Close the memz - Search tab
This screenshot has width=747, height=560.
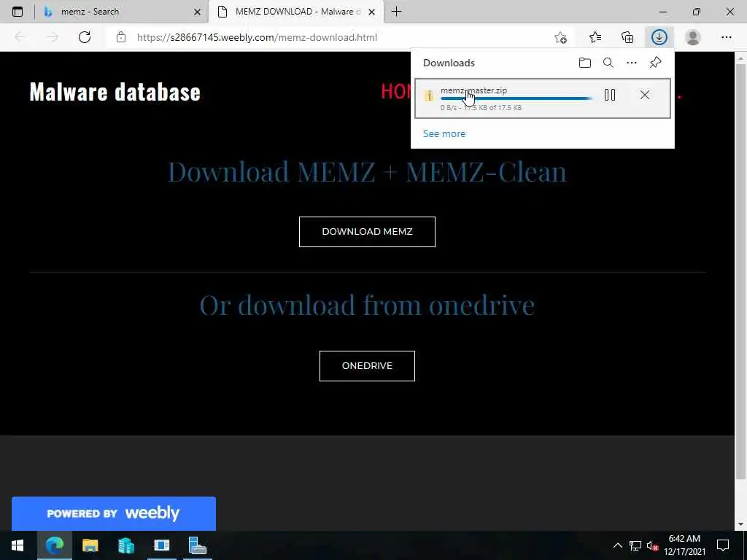point(197,12)
